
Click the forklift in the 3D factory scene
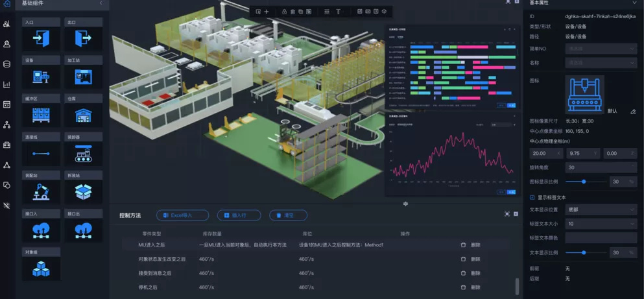coord(289,139)
